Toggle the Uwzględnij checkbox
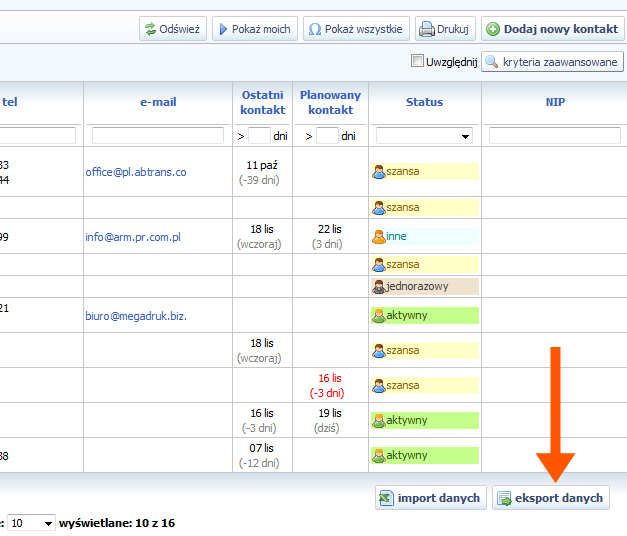Viewport: 627px width, 536px height. point(418,62)
